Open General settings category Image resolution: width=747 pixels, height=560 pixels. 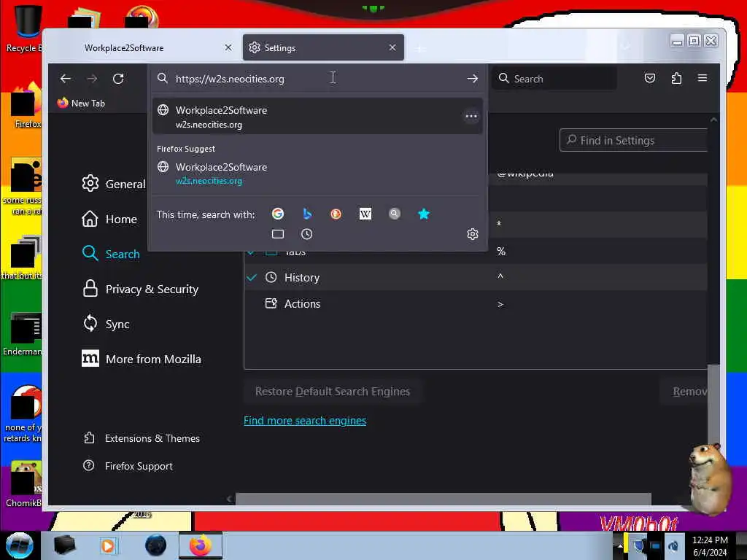pyautogui.click(x=113, y=184)
